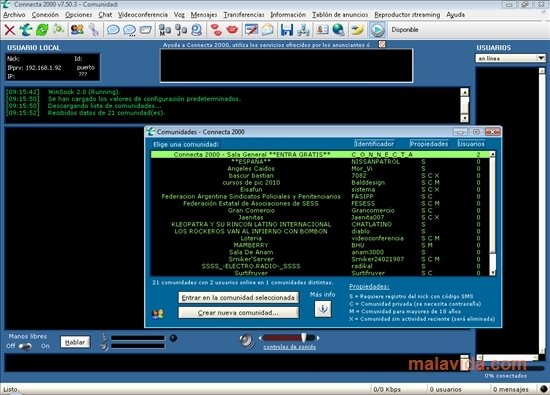
Task: Select the 'MAMBERRY' community row
Action: [x=321, y=245]
